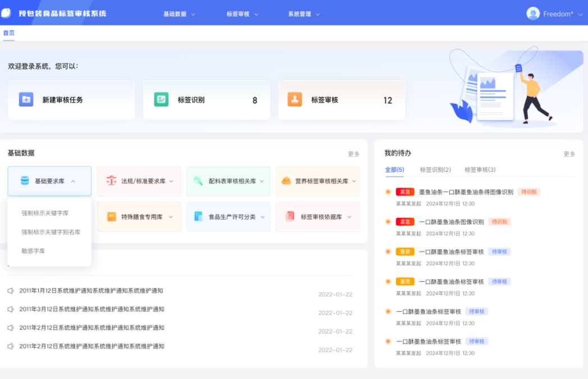Open the 2011年1月12日 system maintenance notice
This screenshot has width=588, height=379.
[x=91, y=291]
